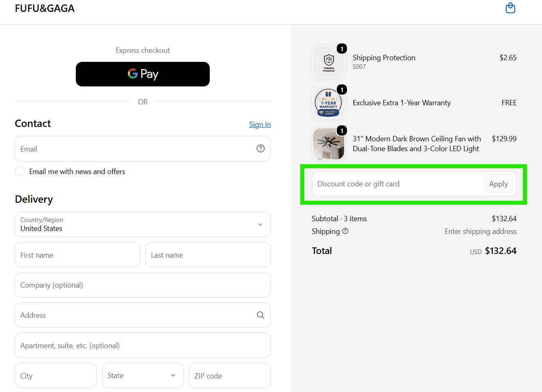
Task: Click the S007 variant label
Action: pyautogui.click(x=359, y=67)
